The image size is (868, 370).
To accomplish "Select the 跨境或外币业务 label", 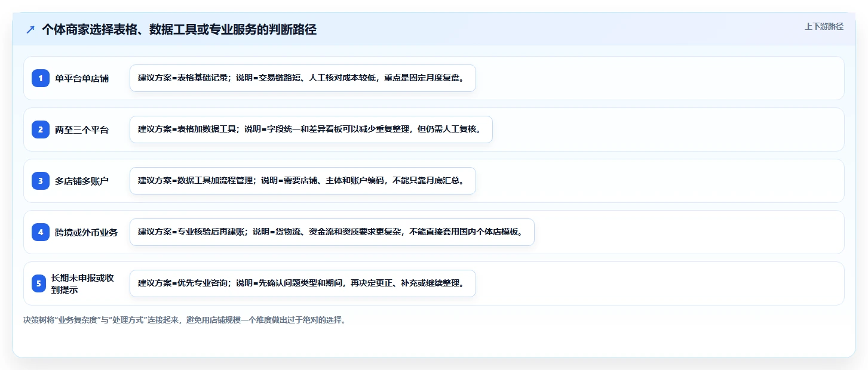I will pos(86,232).
